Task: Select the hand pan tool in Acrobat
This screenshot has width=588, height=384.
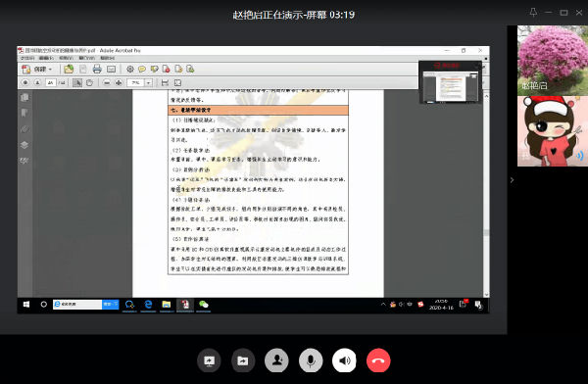Action: tap(89, 82)
